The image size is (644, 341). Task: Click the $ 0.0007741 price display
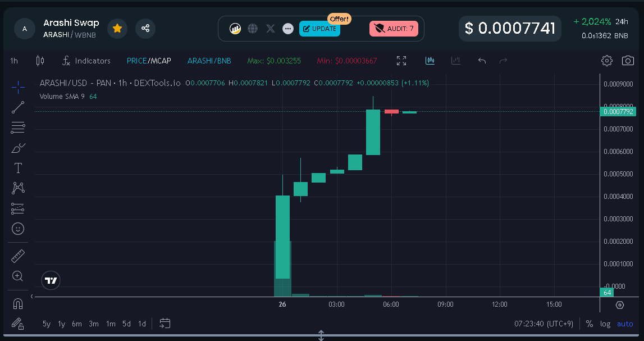pos(510,28)
